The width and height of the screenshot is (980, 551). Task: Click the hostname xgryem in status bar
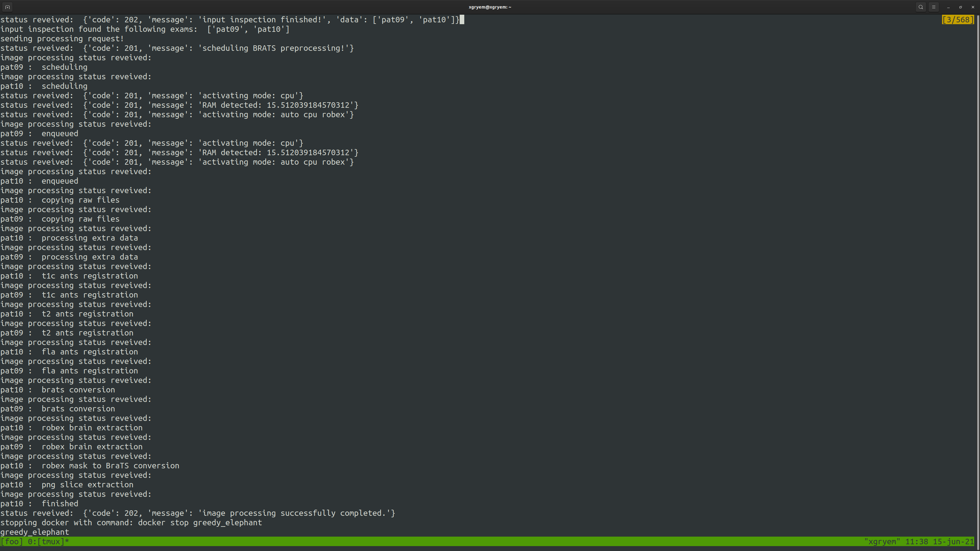883,542
